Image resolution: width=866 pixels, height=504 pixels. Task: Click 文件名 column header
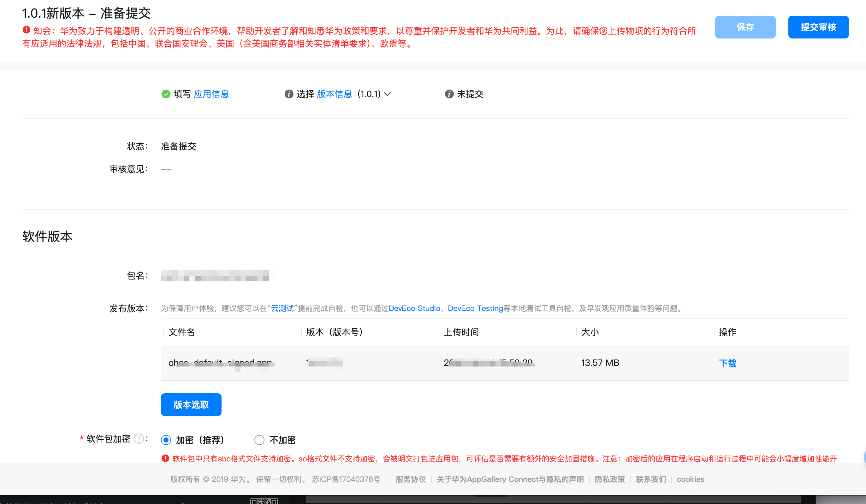click(x=181, y=332)
